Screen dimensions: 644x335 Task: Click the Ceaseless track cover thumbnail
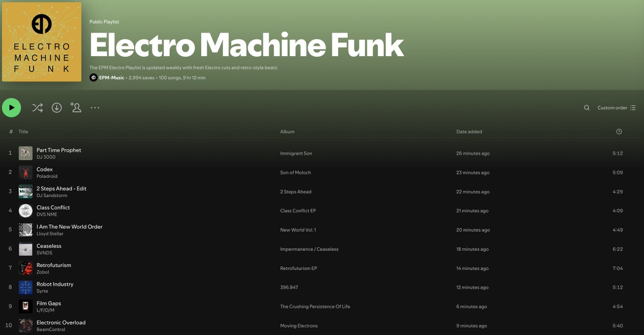click(26, 249)
